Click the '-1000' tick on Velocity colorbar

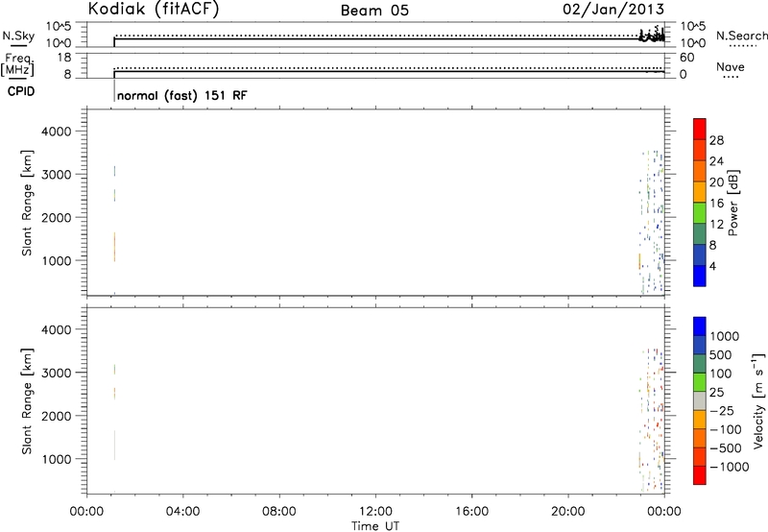click(x=730, y=467)
